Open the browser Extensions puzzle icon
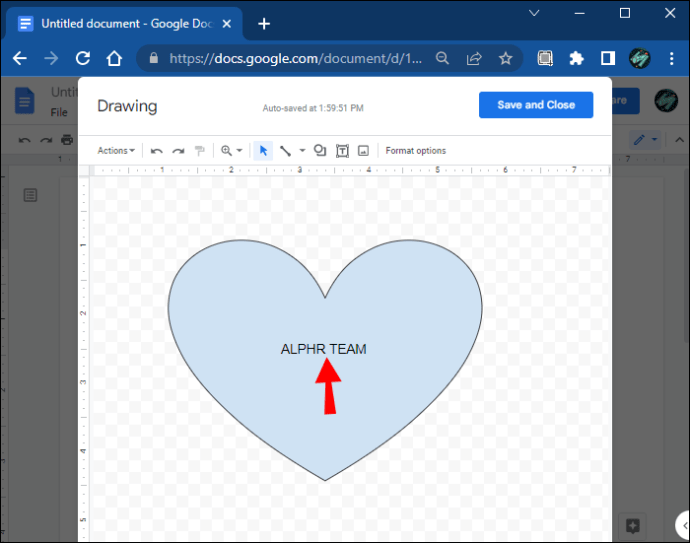Image resolution: width=690 pixels, height=543 pixels. pyautogui.click(x=576, y=59)
